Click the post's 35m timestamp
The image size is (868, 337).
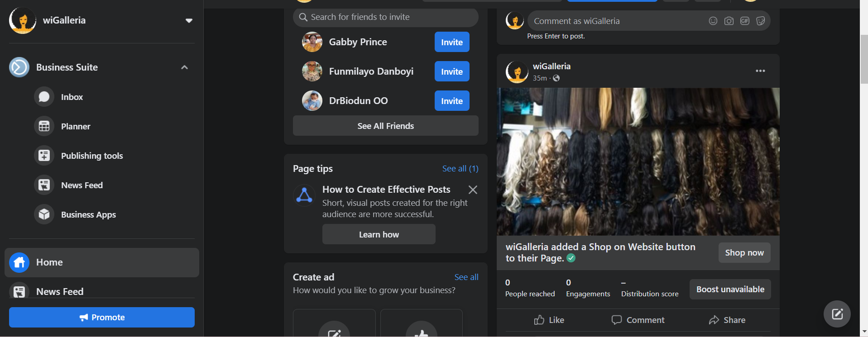[x=540, y=78]
